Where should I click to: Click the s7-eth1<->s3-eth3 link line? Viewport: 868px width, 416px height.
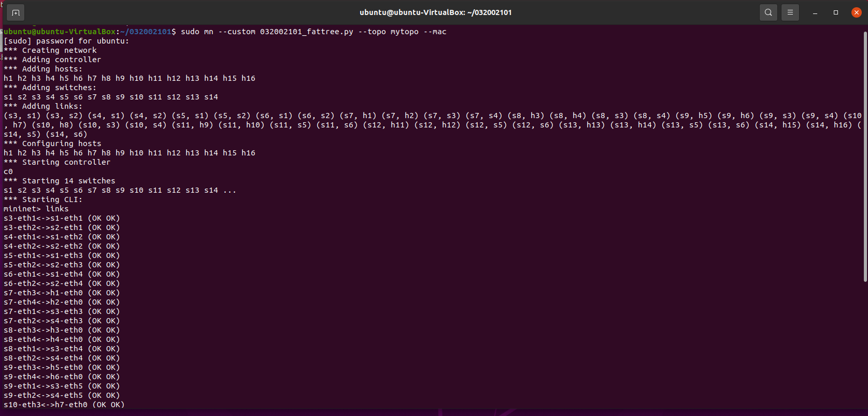click(x=62, y=311)
